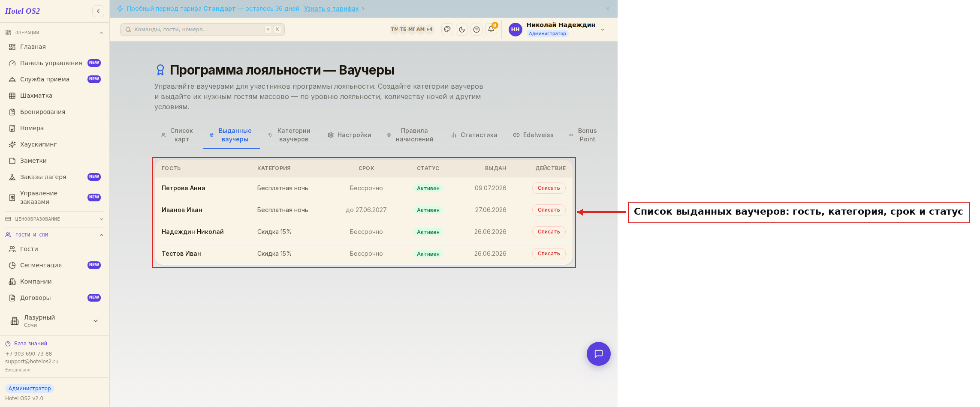980x407 pixels.
Task: Open notifications bell icon
Action: 491,30
